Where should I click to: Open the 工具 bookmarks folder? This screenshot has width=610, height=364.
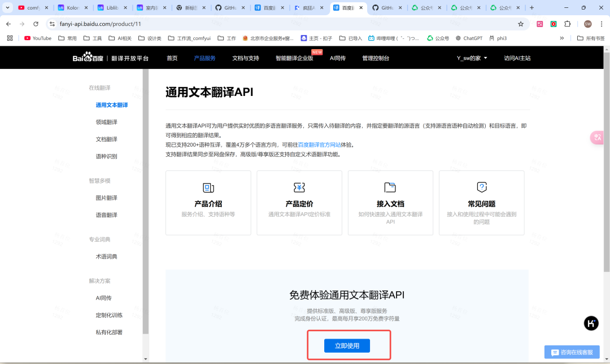[93, 38]
